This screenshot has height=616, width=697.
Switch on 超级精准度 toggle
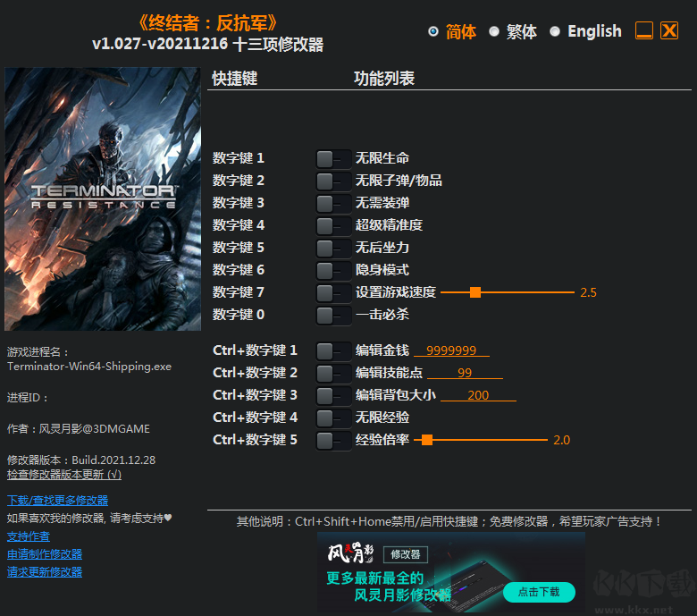pyautogui.click(x=333, y=226)
